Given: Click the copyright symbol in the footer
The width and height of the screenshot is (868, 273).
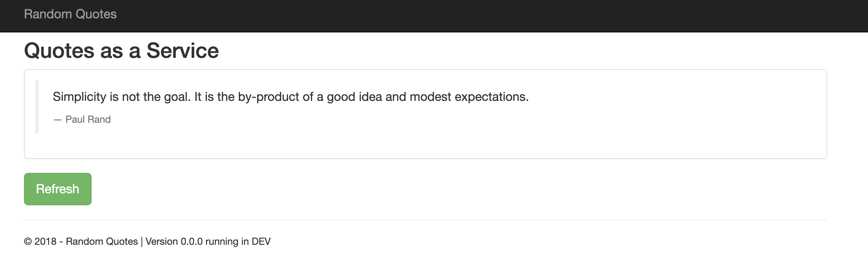Looking at the screenshot, I should pos(28,242).
